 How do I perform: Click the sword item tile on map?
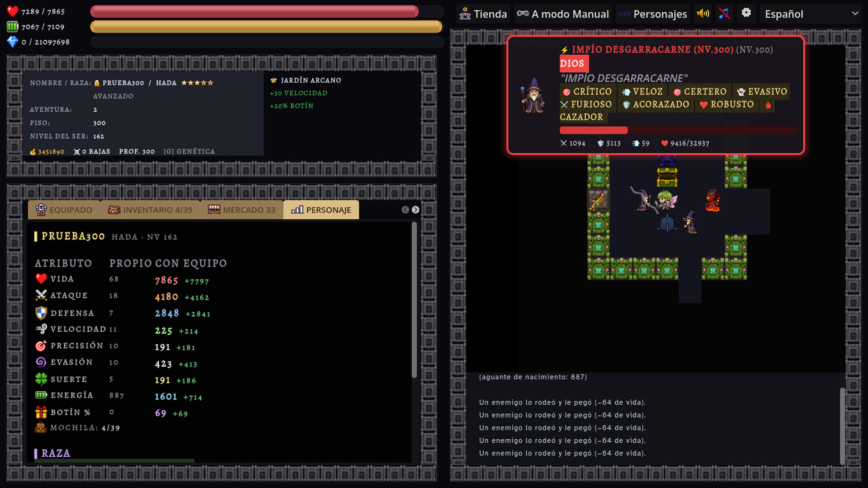coord(599,200)
